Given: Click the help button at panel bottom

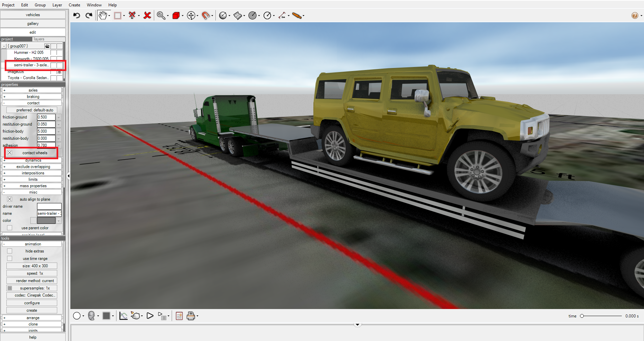Looking at the screenshot, I should point(33,337).
